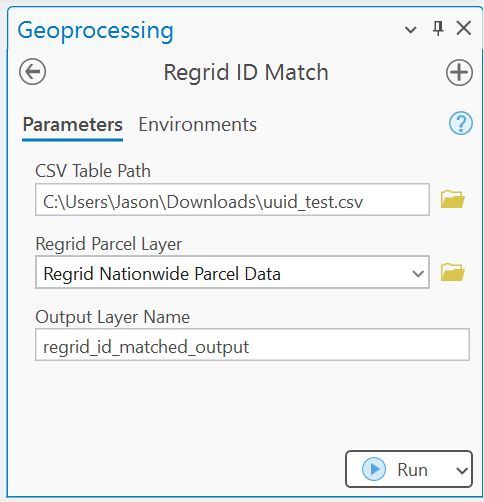Select the Regrid Nationwide Parcel Data text

pyautogui.click(x=162, y=274)
